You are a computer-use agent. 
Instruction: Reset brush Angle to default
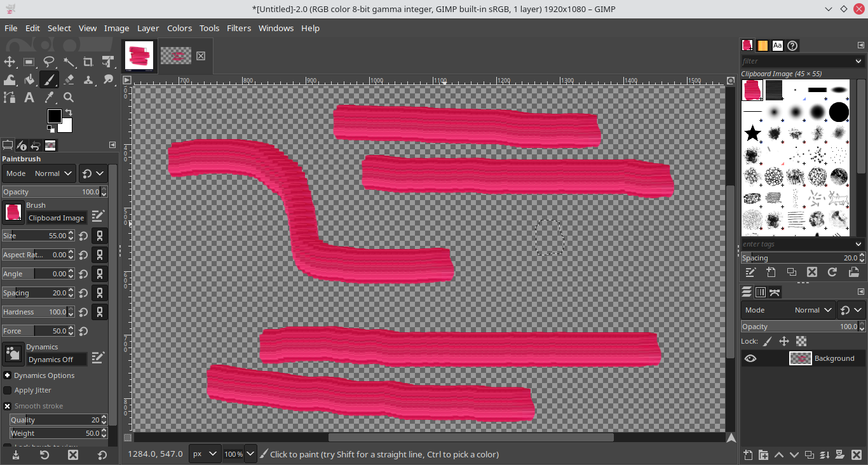pyautogui.click(x=83, y=274)
